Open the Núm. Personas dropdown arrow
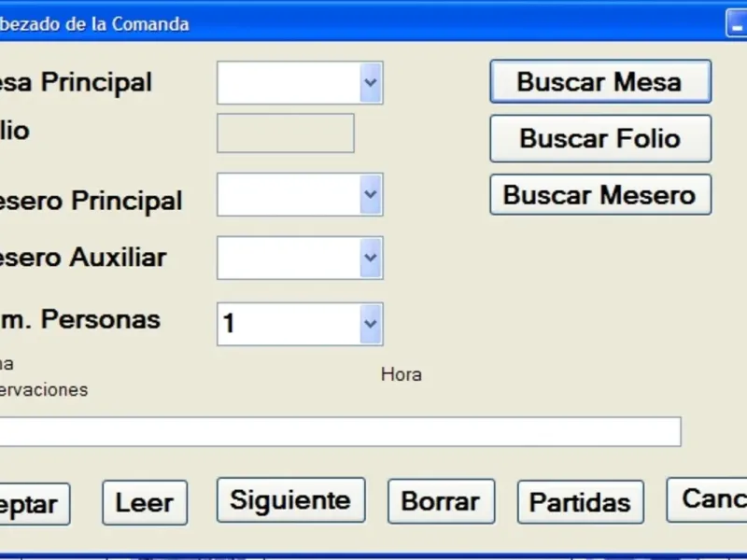747x560 pixels. click(371, 324)
